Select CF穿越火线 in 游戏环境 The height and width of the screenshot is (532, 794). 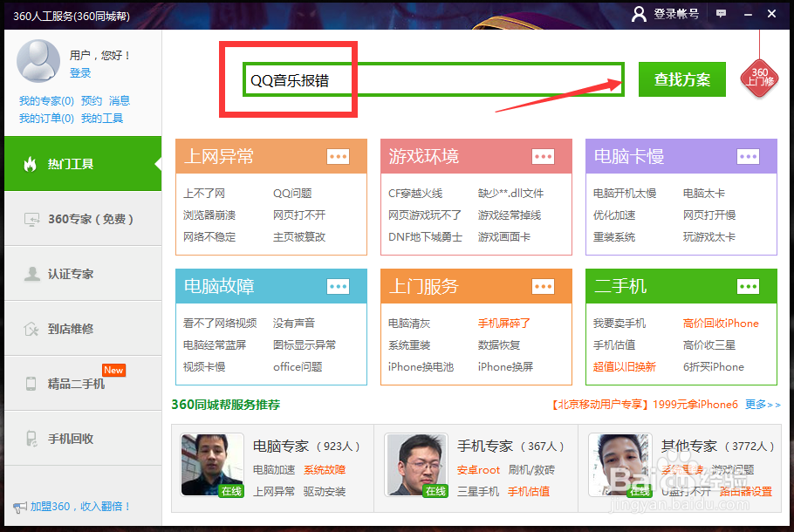pyautogui.click(x=415, y=194)
